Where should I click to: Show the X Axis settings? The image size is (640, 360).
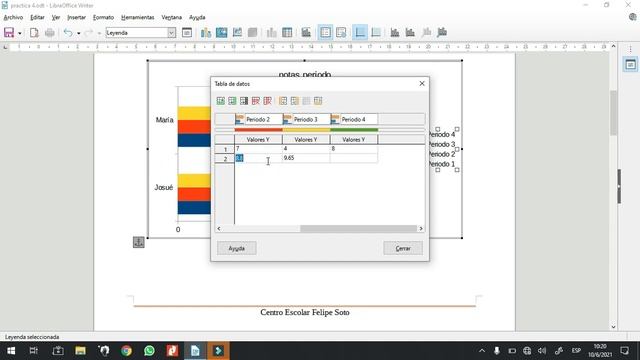click(x=395, y=33)
